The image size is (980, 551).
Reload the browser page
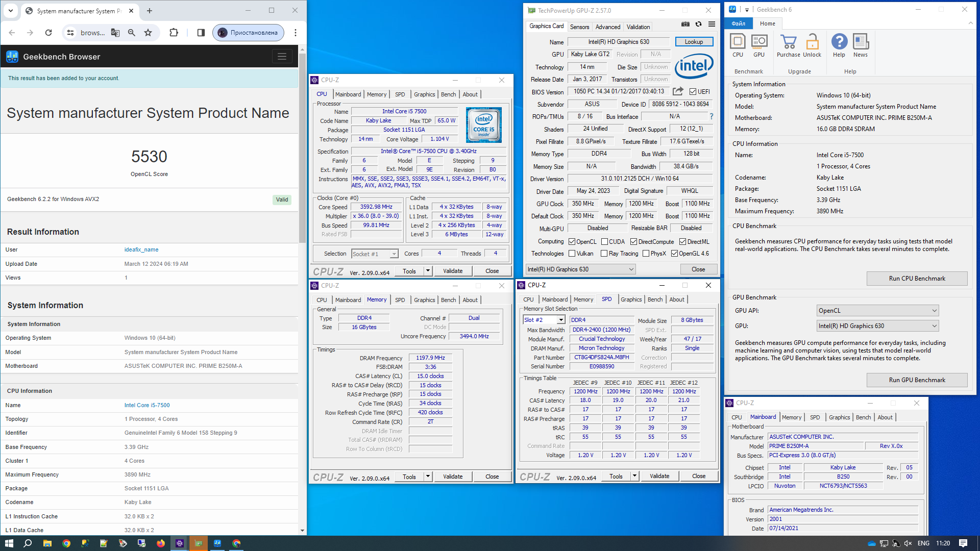tap(48, 33)
